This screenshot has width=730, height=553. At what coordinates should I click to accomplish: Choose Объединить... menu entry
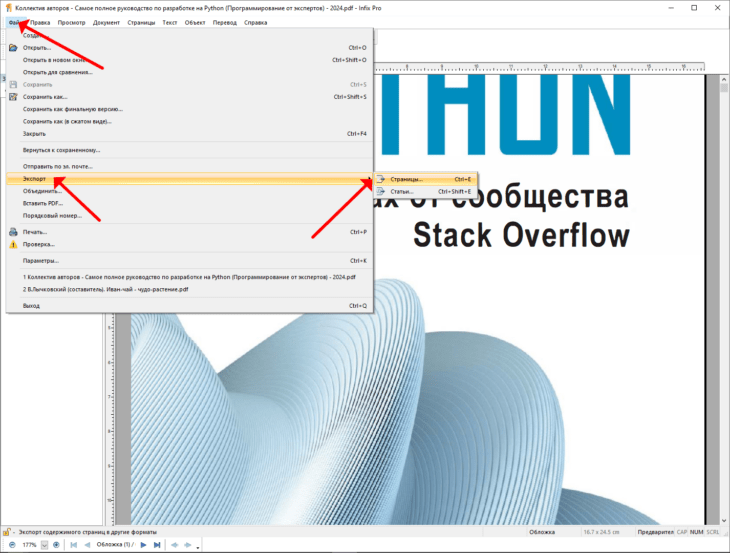tap(189, 191)
